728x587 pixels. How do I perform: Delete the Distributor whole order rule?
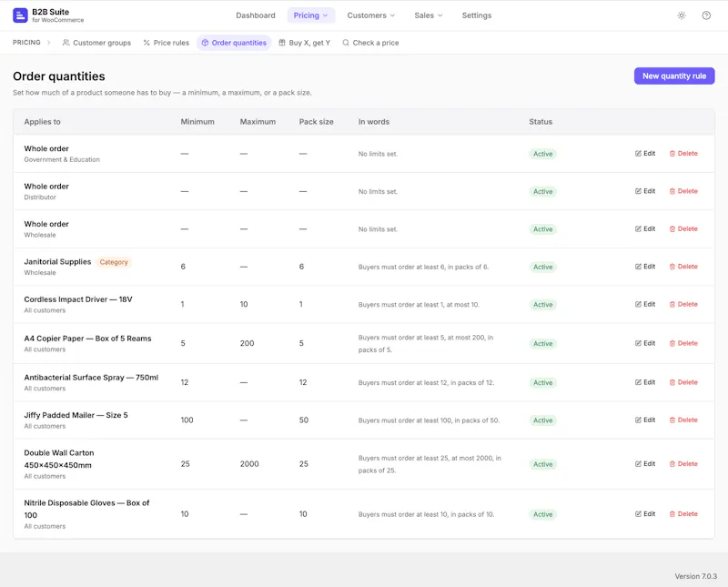click(x=683, y=191)
